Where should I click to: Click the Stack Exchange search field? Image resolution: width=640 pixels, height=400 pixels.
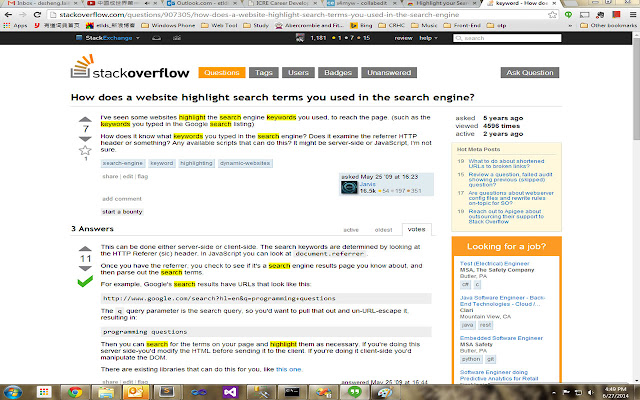click(x=507, y=38)
